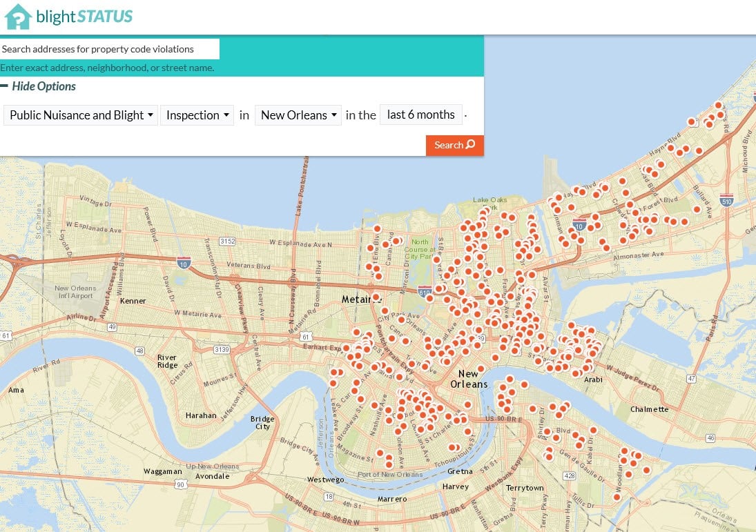This screenshot has width=756, height=532.
Task: Open the Inspection type dropdown
Action: click(197, 115)
